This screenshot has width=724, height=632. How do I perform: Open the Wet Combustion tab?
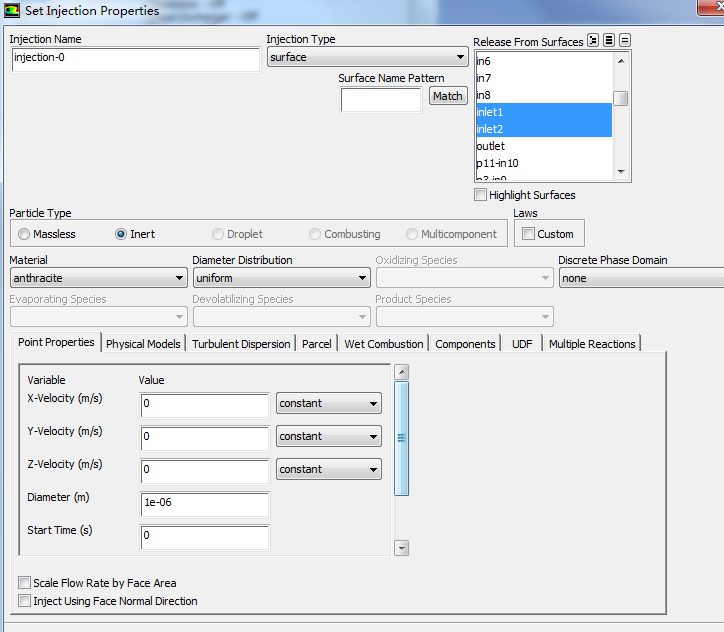384,344
